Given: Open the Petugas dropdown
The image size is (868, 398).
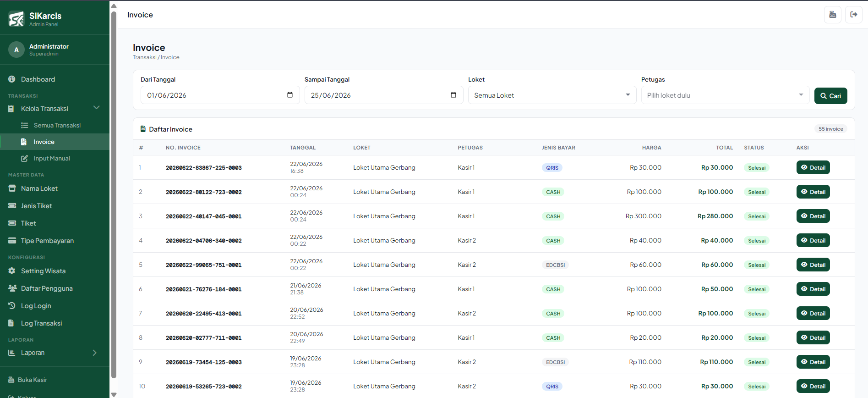Looking at the screenshot, I should click(725, 95).
